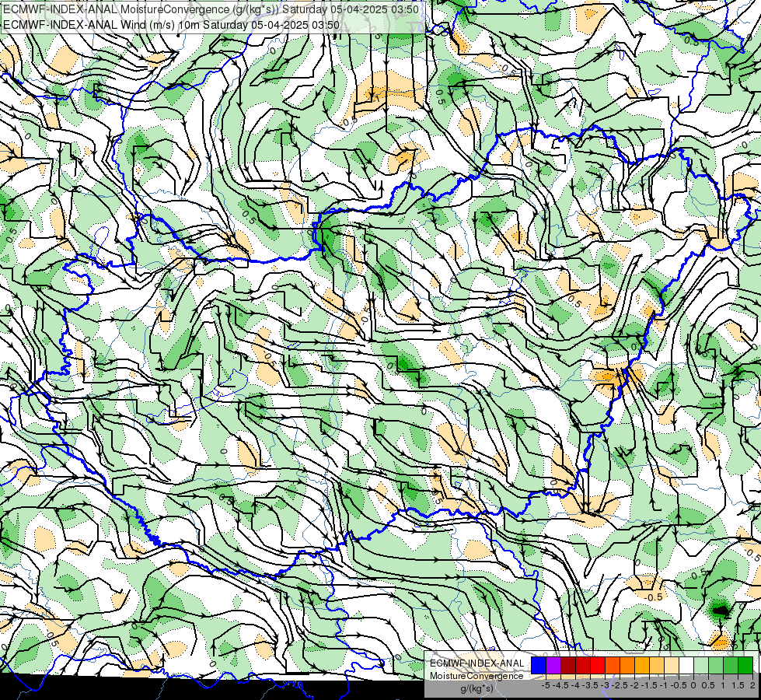Click the amber swatch between -2 and -1.5
Screen dimensions: 761x700
pyautogui.click(x=642, y=665)
